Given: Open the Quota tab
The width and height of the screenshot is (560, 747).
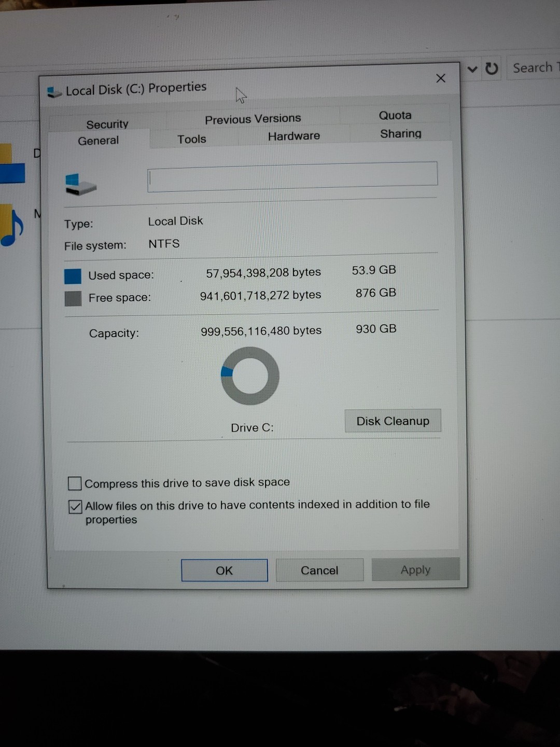Looking at the screenshot, I should click(x=395, y=115).
